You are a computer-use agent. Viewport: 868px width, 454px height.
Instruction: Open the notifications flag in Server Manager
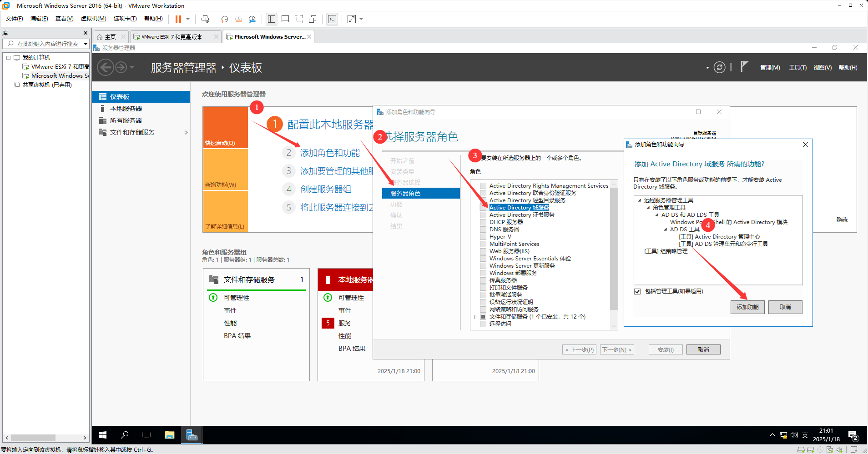coord(744,67)
